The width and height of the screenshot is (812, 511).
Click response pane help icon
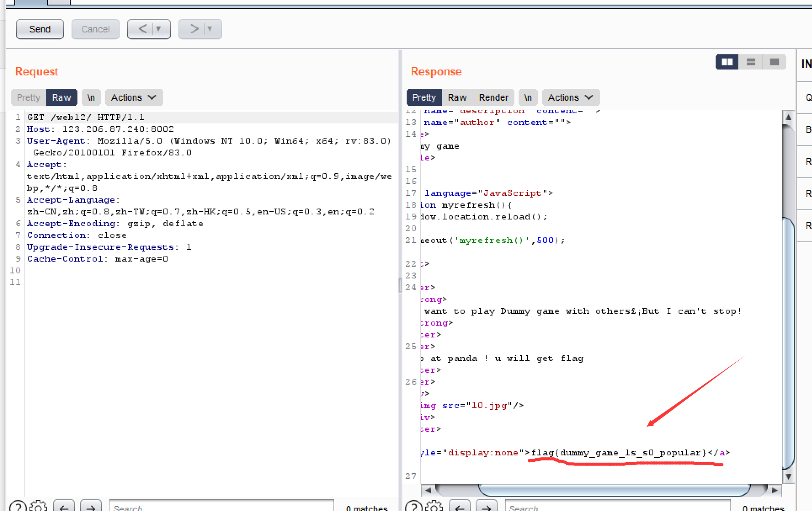click(413, 506)
